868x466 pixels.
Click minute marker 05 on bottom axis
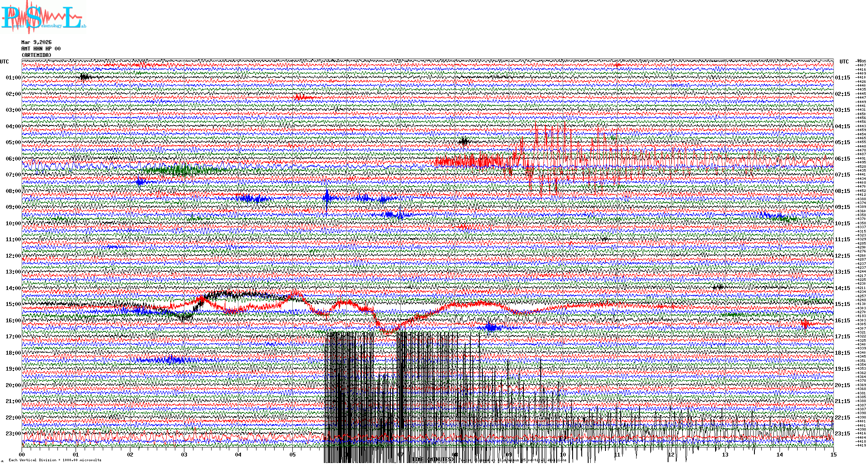(x=292, y=454)
